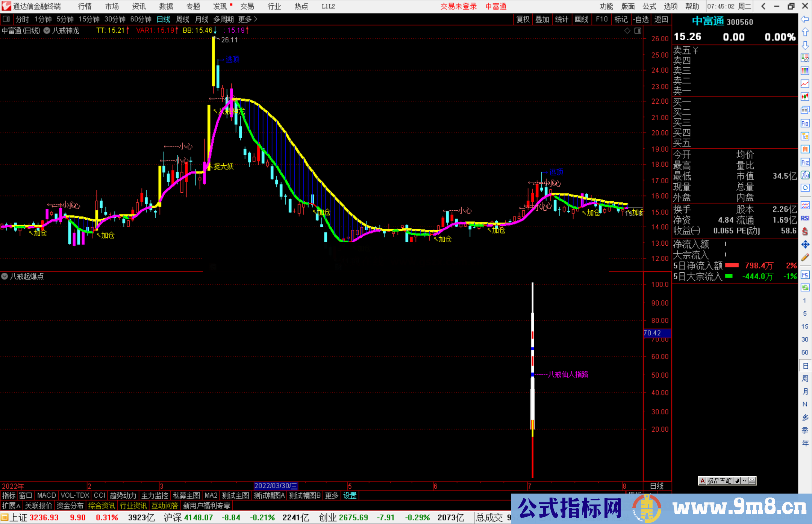Screen dimensions: 812x524
Task: Click the 复权 button
Action: (x=523, y=19)
